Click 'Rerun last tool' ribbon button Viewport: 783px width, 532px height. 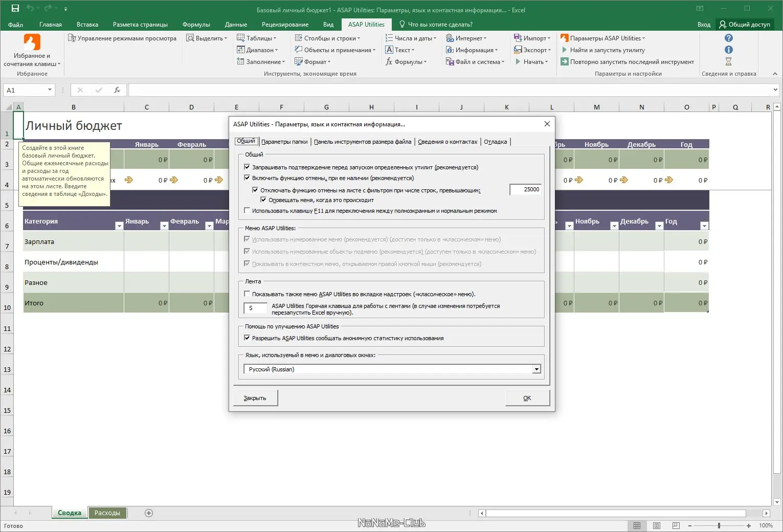(x=628, y=62)
